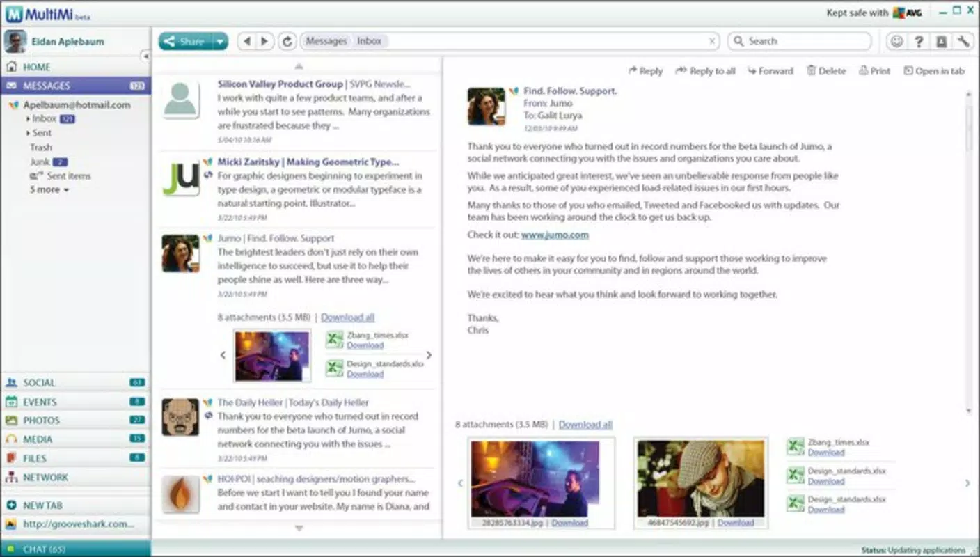
Task: Download 46847545692.jpg
Action: click(x=736, y=523)
